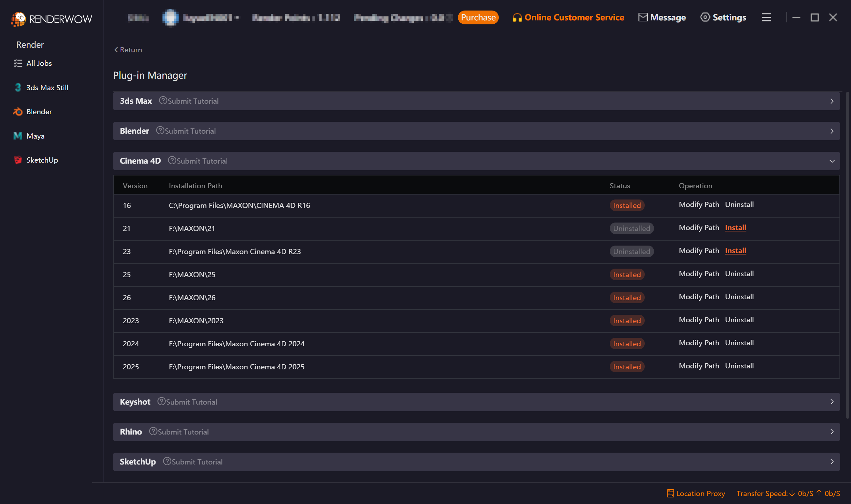Screen dimensions: 851x504
Task: Open SketchUp render section in sidebar
Action: point(36,160)
